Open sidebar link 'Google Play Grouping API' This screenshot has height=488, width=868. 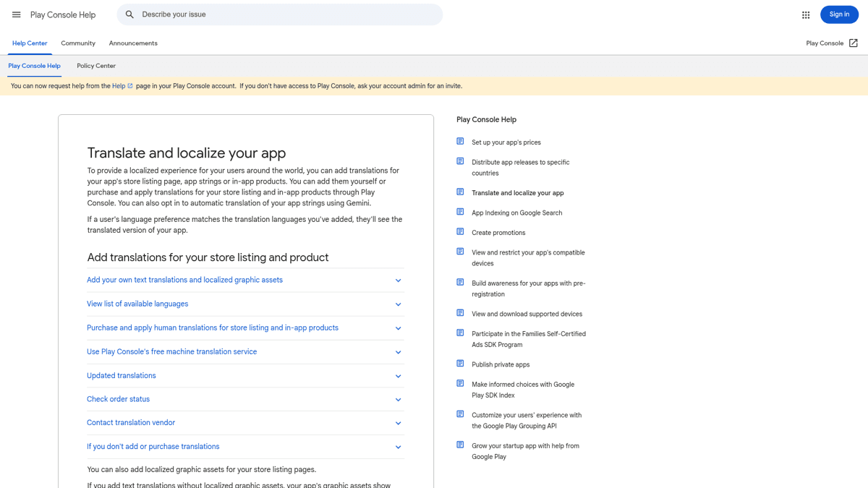tap(527, 421)
